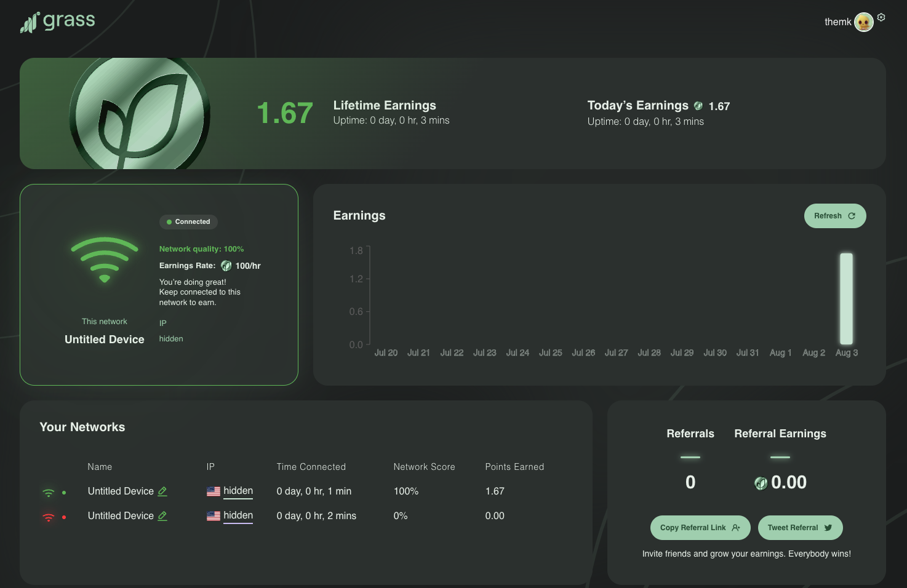Click the grass logo in the header
907x588 pixels.
pyautogui.click(x=58, y=22)
